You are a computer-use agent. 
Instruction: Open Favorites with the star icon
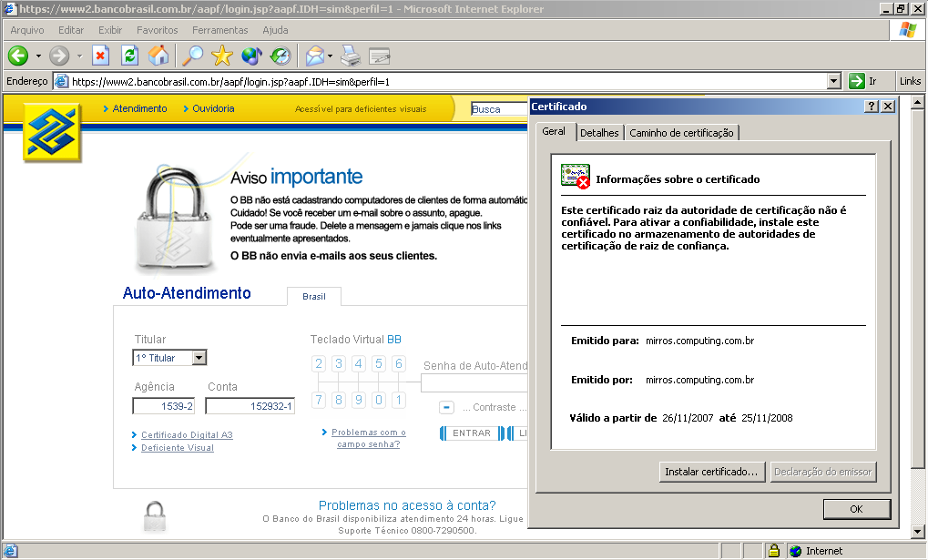tap(222, 56)
